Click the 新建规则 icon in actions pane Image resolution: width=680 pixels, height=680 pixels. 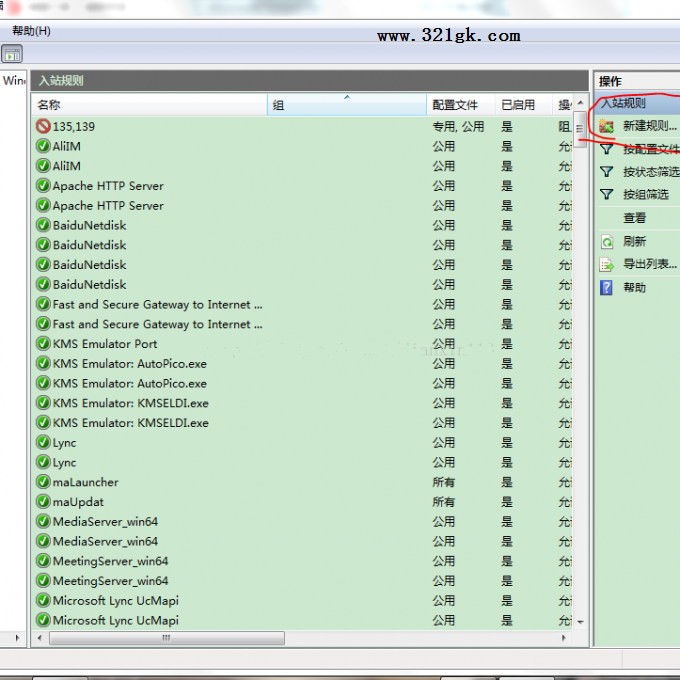[x=606, y=126]
